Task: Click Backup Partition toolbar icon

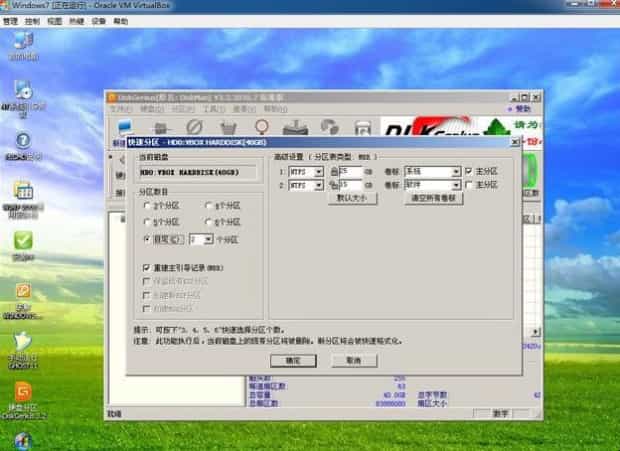Action: coord(363,128)
